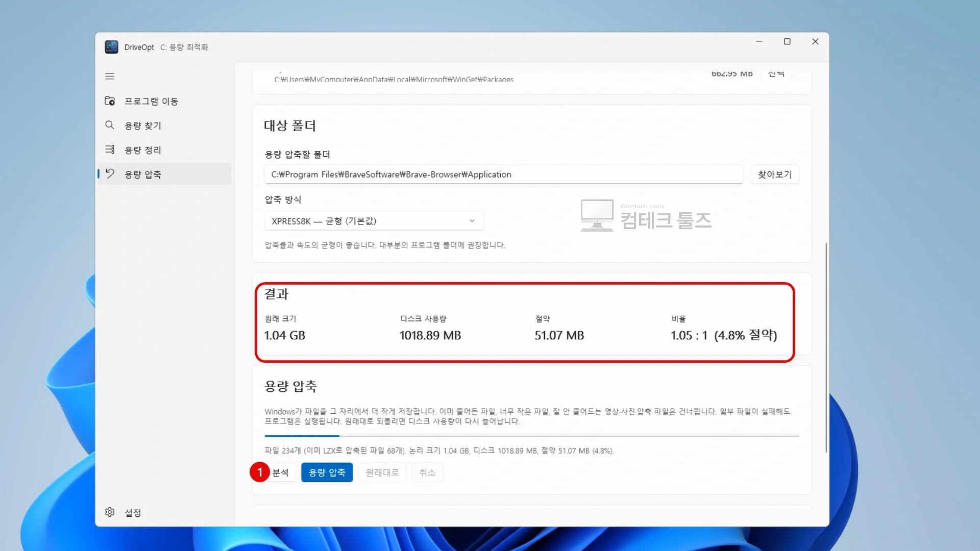This screenshot has width=980, height=551.
Task: Click the 용량 찾기 magnifier icon
Action: (110, 125)
